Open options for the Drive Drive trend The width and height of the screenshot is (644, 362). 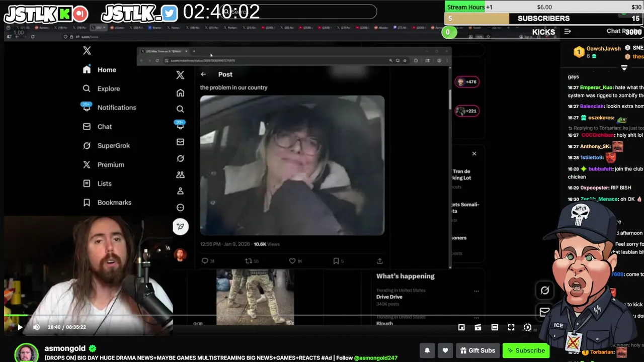click(476, 291)
